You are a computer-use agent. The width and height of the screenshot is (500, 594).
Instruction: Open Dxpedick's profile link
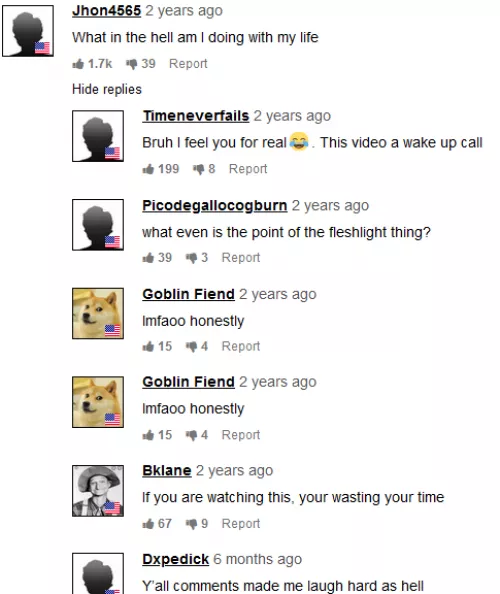point(175,559)
